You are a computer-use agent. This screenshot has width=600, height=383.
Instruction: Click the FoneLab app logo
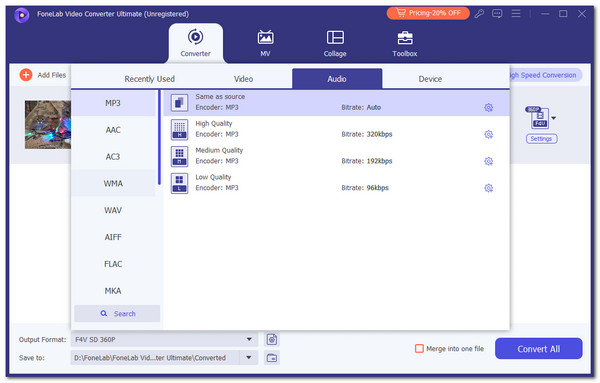pos(22,15)
